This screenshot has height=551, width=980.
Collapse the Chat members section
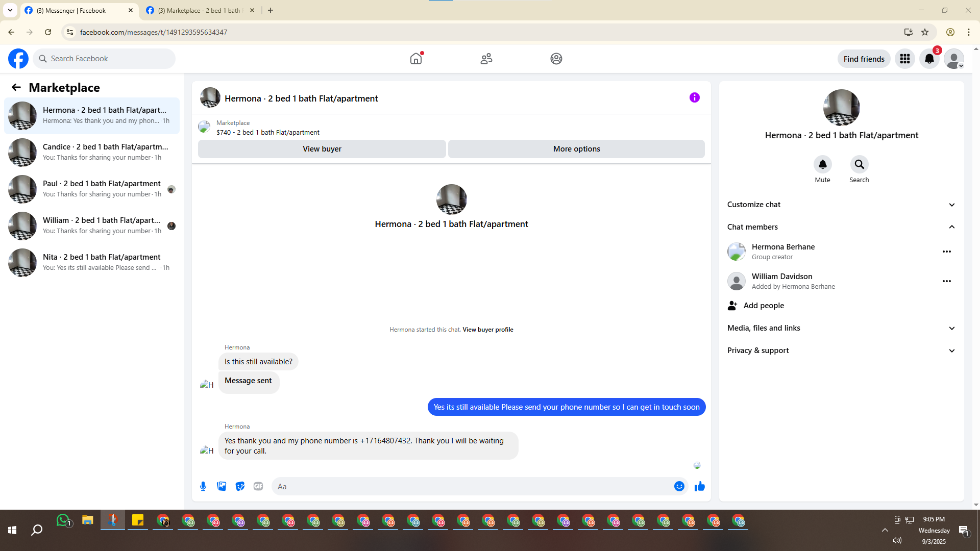pos(841,227)
